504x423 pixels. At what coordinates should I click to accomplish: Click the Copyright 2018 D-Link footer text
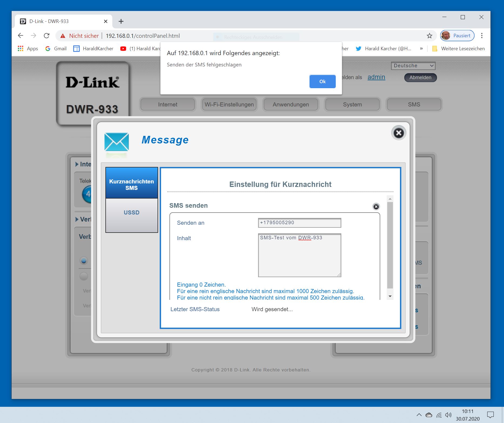[x=251, y=370]
